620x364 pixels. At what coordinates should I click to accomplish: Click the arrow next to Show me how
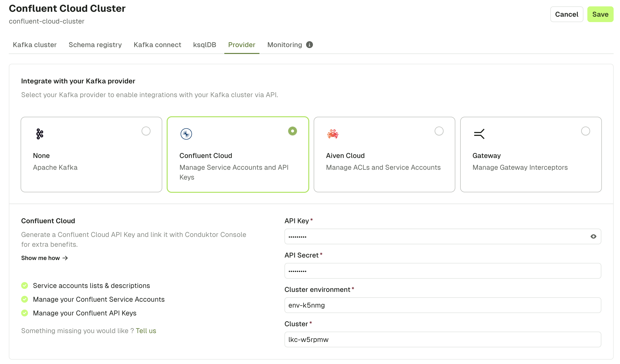point(65,258)
